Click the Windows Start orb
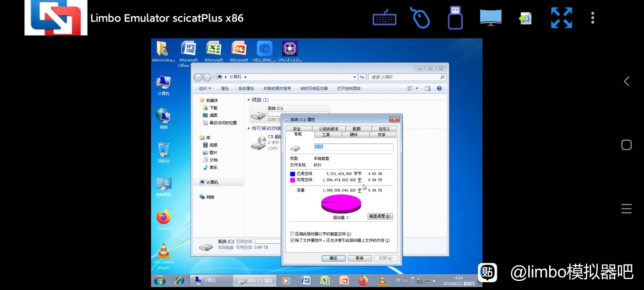The height and width of the screenshot is (290, 644). [160, 281]
